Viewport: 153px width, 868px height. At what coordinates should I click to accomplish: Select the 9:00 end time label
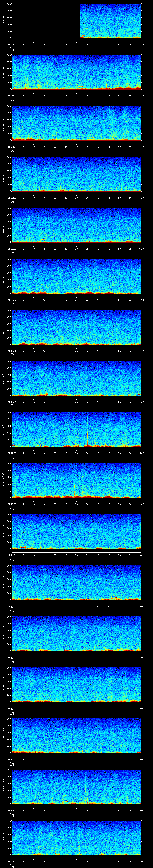point(141,249)
